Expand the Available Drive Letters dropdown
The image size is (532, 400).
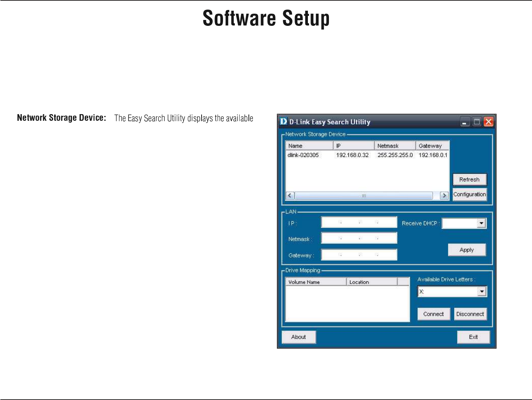pyautogui.click(x=481, y=292)
